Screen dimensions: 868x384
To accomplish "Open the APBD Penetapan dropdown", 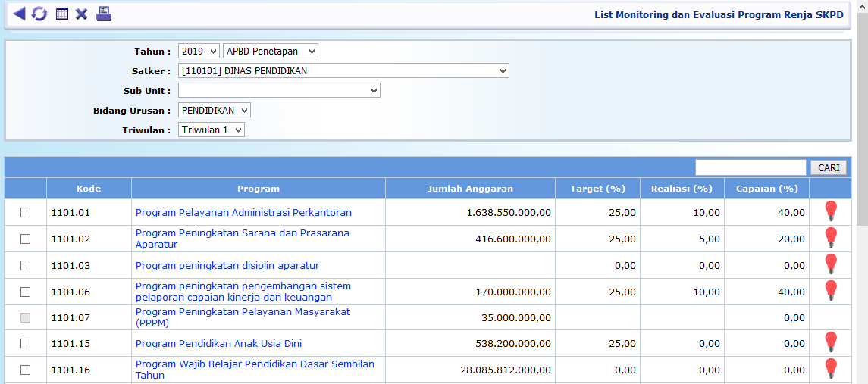I will point(271,52).
